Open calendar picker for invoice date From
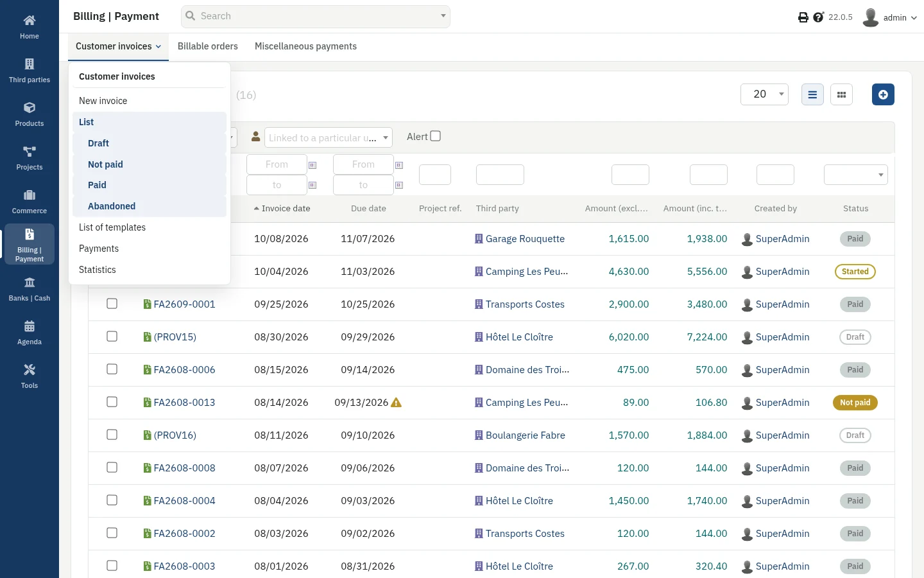This screenshot has height=578, width=924. click(312, 165)
